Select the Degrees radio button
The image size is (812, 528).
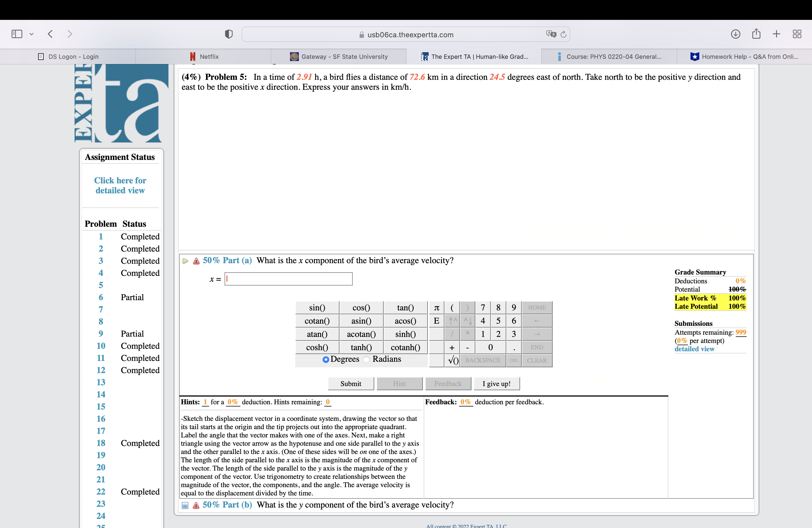[326, 360]
